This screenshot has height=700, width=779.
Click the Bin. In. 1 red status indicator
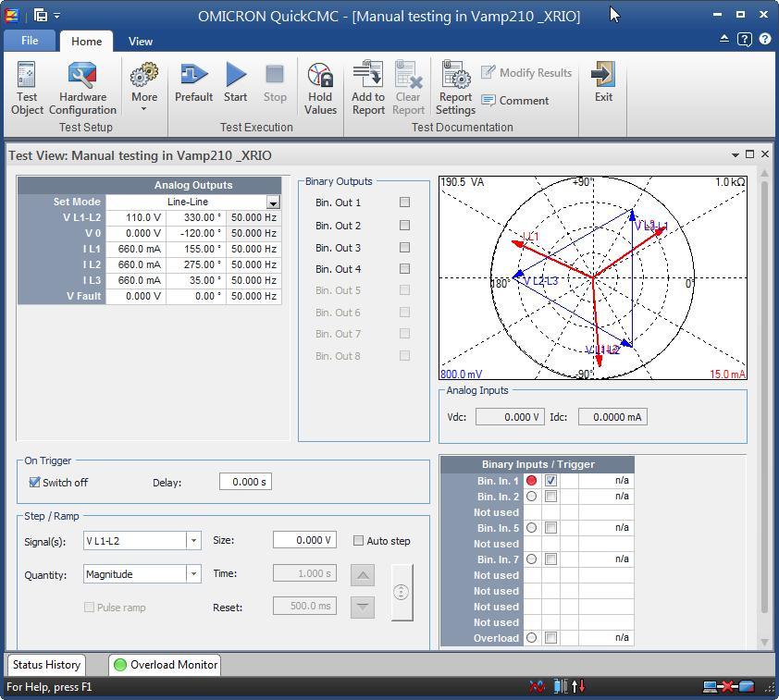[x=532, y=480]
